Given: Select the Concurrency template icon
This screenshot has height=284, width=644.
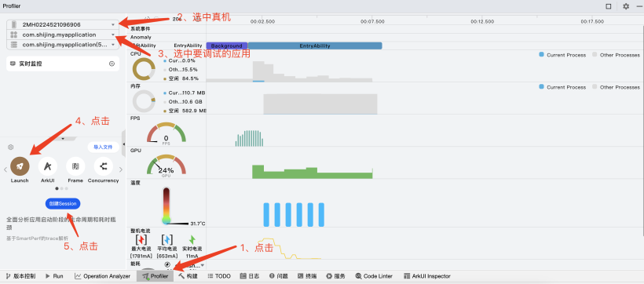Looking at the screenshot, I should coord(104,166).
